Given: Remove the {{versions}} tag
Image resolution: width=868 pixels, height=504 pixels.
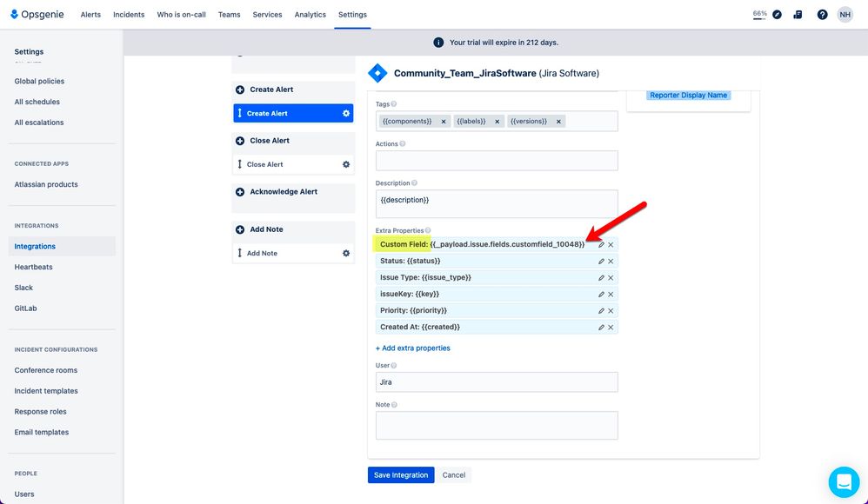Looking at the screenshot, I should pos(558,122).
